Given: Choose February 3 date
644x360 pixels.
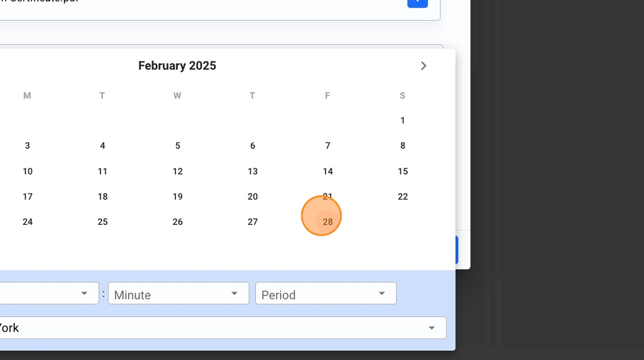Looking at the screenshot, I should (28, 146).
